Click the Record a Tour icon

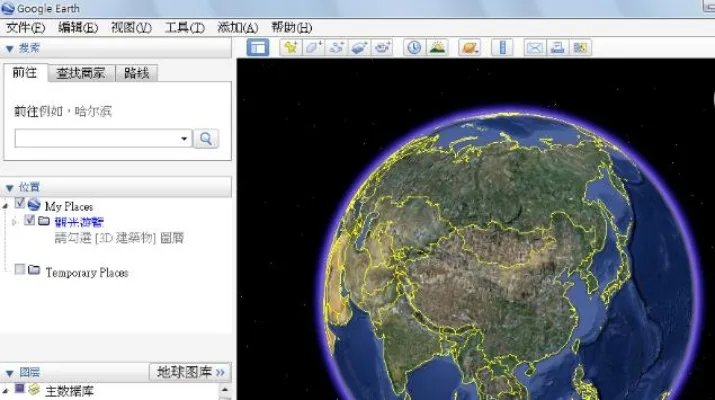tap(382, 47)
